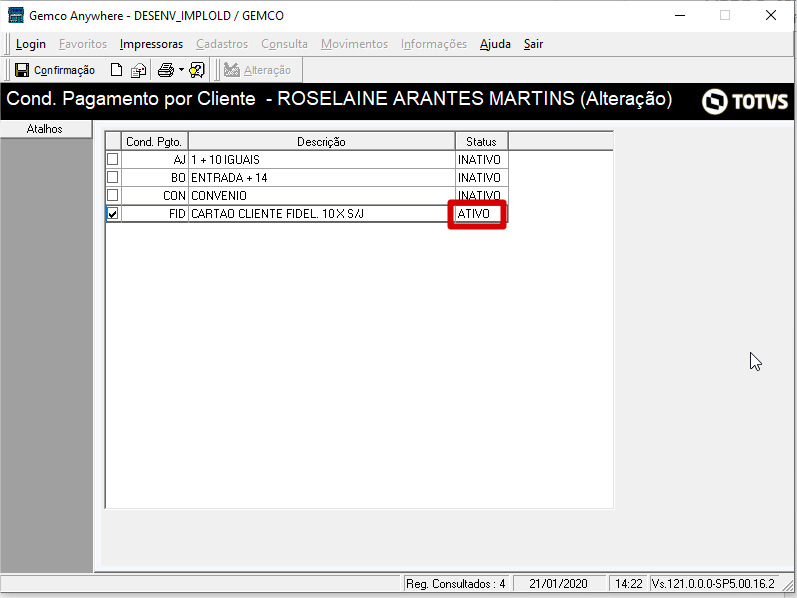797x598 pixels.
Task: Open the Cadastros menu
Action: (x=222, y=44)
